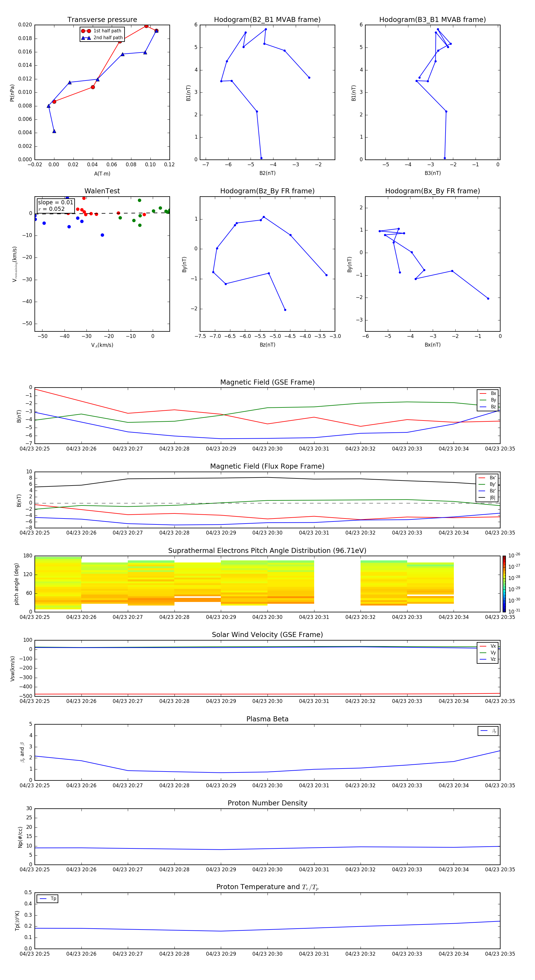Select the "r = 0.052" annotation
Screen dimensions: 535x980
pos(51,209)
